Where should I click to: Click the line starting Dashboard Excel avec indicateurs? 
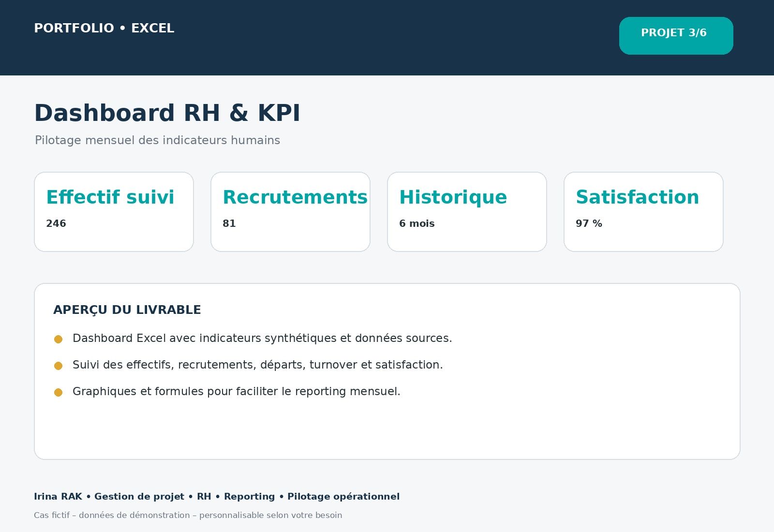point(262,338)
